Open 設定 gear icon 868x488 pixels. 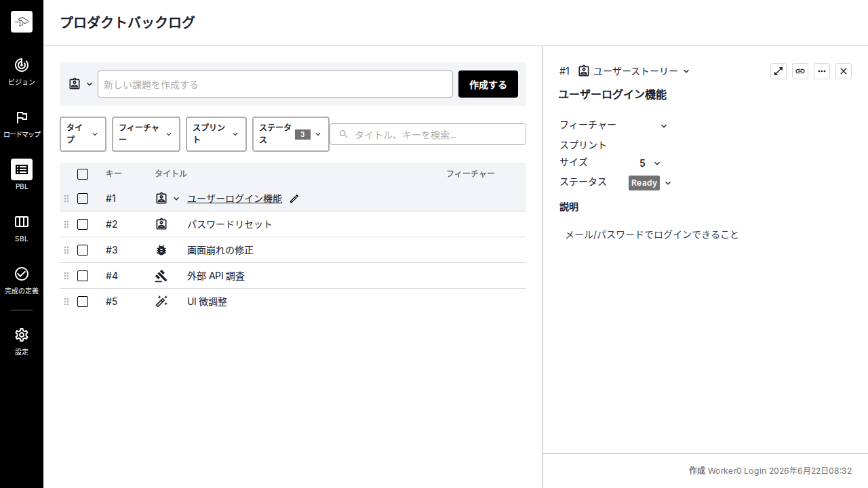point(22,335)
